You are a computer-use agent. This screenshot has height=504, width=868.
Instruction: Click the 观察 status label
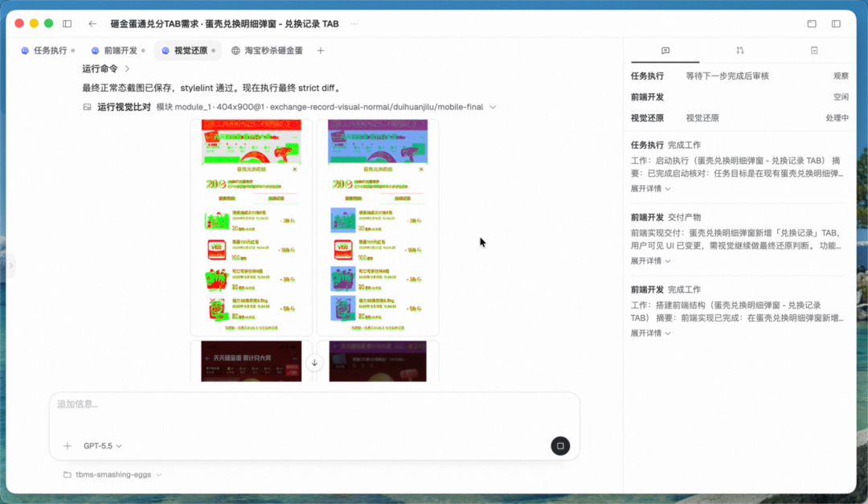click(x=841, y=76)
